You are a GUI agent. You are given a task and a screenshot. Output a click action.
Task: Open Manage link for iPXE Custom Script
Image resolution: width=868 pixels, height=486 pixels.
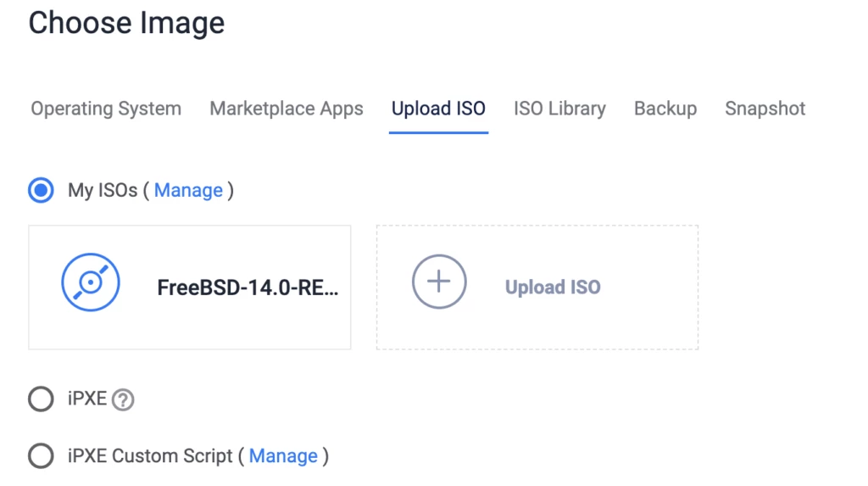pos(283,456)
